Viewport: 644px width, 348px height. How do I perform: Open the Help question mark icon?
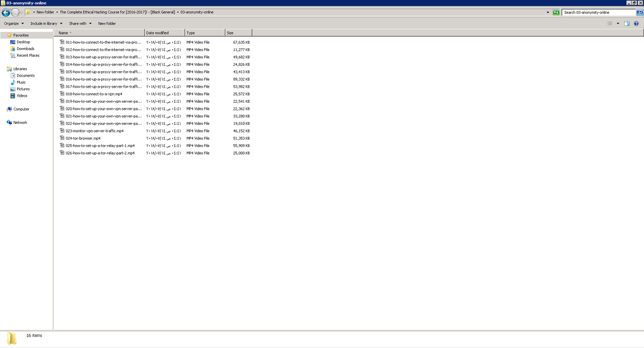click(x=636, y=24)
